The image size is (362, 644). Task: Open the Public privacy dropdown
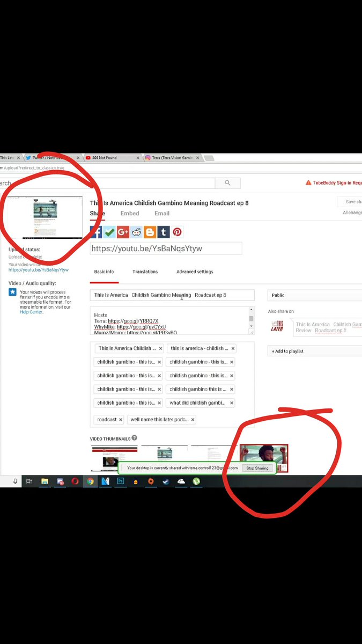315,295
